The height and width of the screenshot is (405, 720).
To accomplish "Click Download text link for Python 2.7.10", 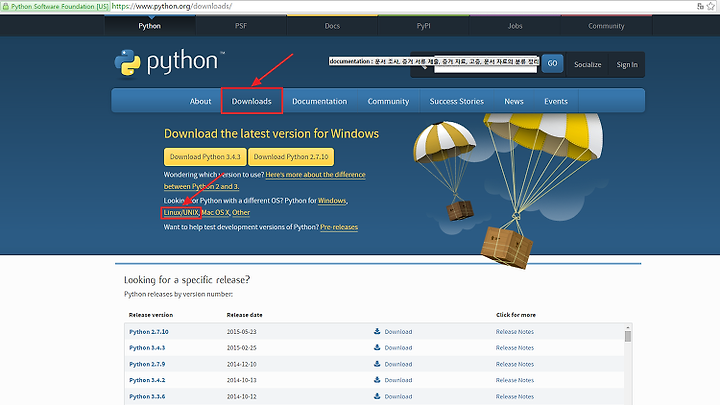I will [398, 332].
